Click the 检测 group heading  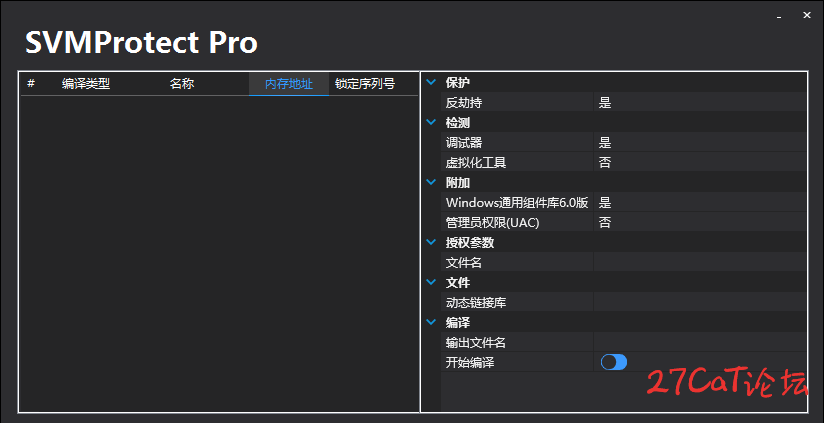point(458,122)
